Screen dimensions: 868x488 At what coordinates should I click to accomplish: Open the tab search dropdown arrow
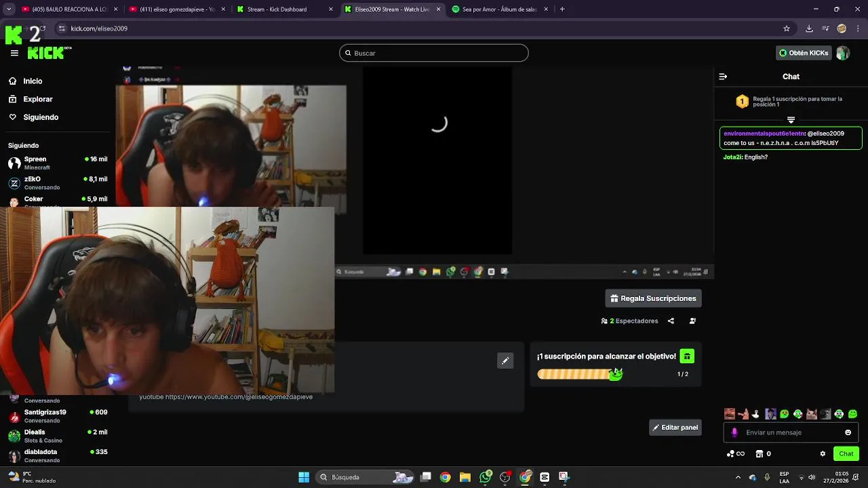point(8,9)
